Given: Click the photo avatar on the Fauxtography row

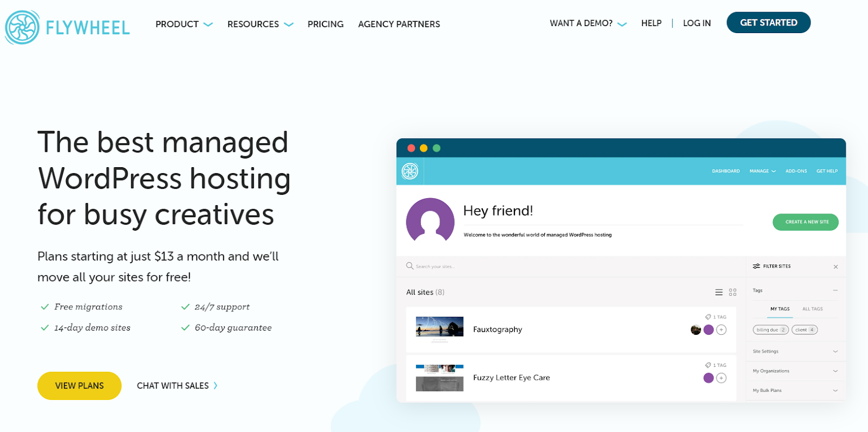Looking at the screenshot, I should [x=695, y=329].
